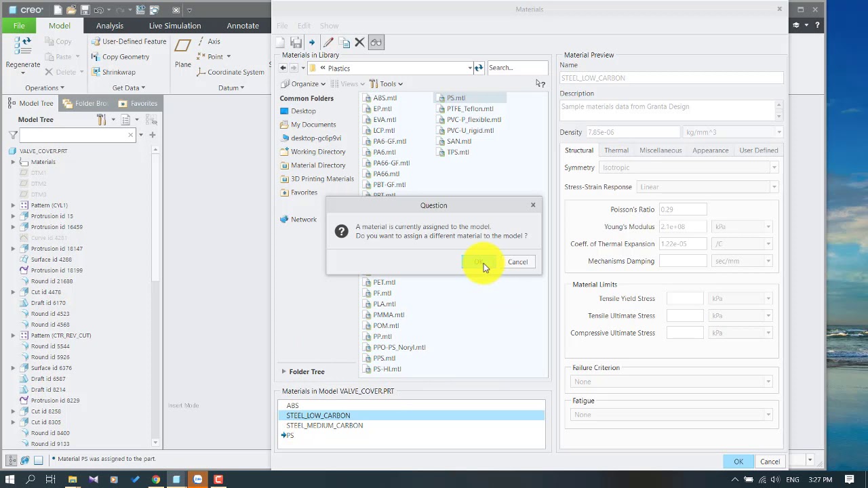Open the Appearance tab in Material Preview
868x488 pixels.
click(710, 150)
